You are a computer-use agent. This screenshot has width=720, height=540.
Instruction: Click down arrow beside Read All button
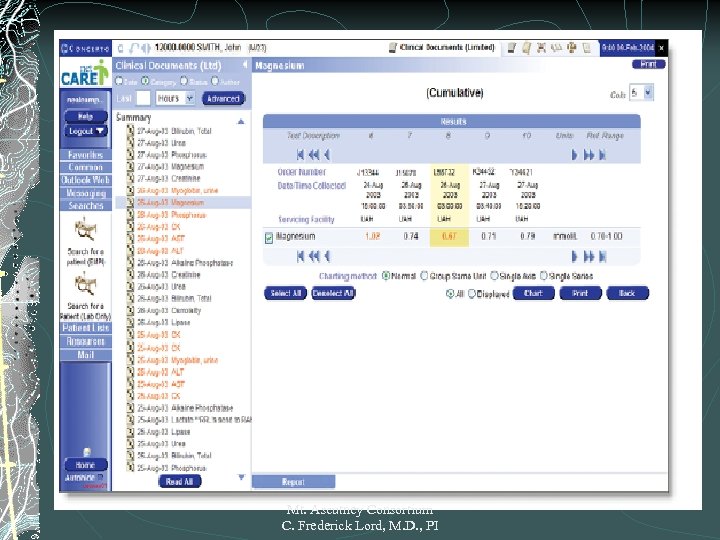[242, 478]
